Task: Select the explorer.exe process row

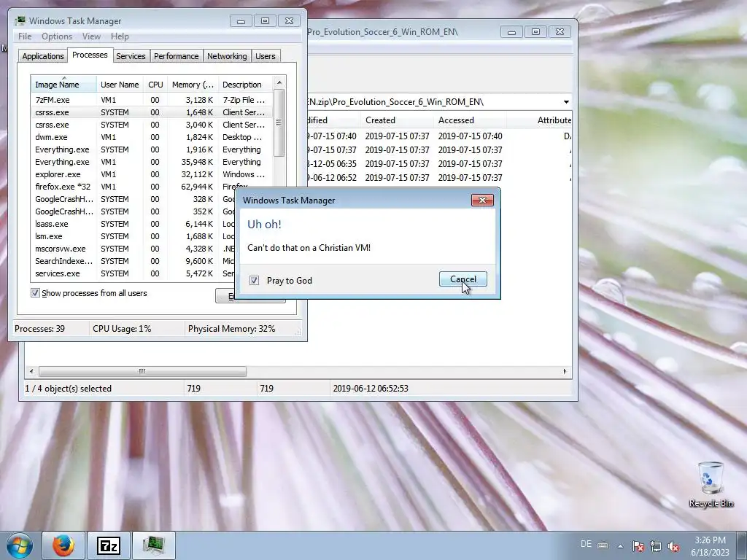Action: click(x=152, y=174)
